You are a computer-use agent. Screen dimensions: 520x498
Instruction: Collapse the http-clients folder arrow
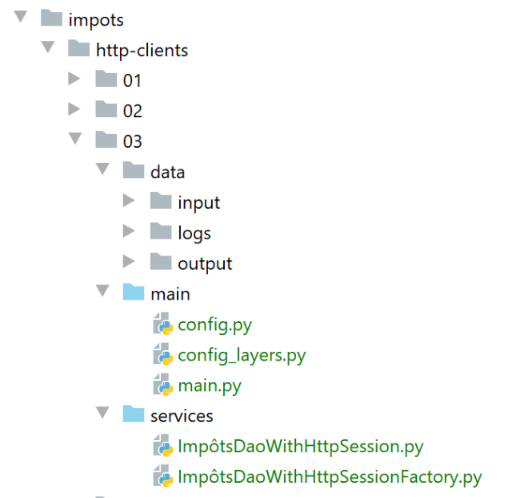tap(48, 47)
